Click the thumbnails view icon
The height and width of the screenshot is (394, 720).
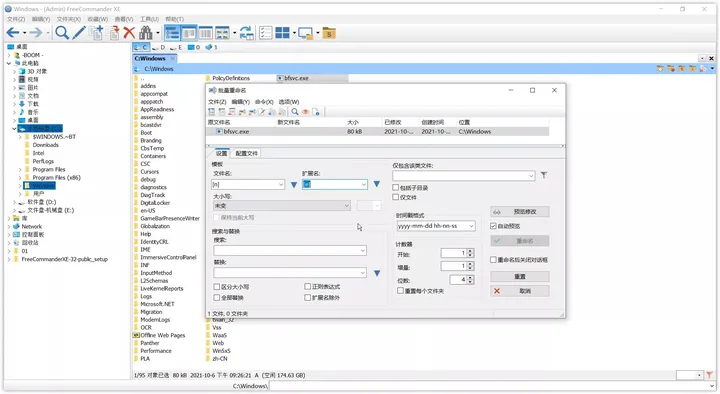[222, 33]
